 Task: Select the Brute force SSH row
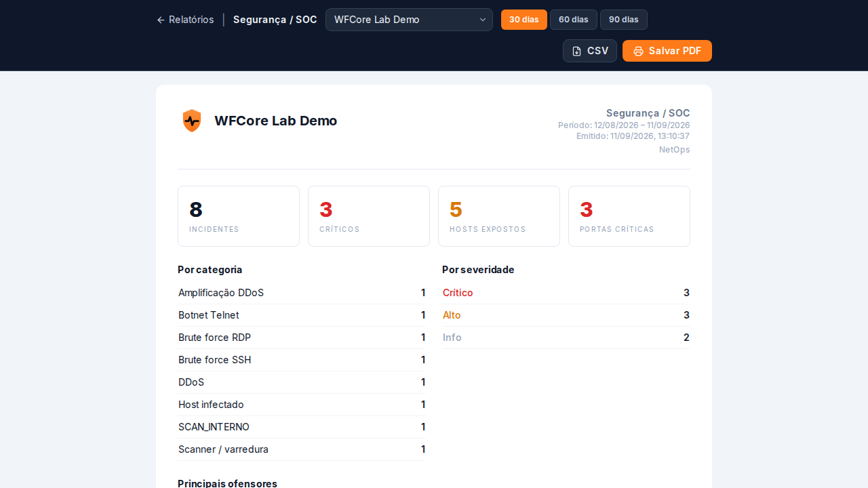coord(302,360)
